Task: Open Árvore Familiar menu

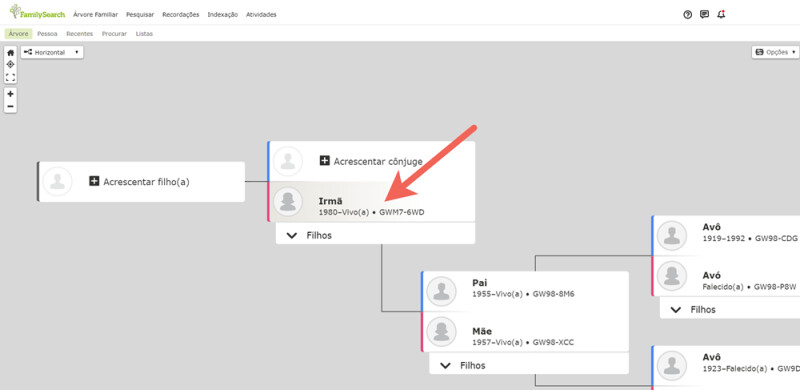Action: pyautogui.click(x=95, y=15)
